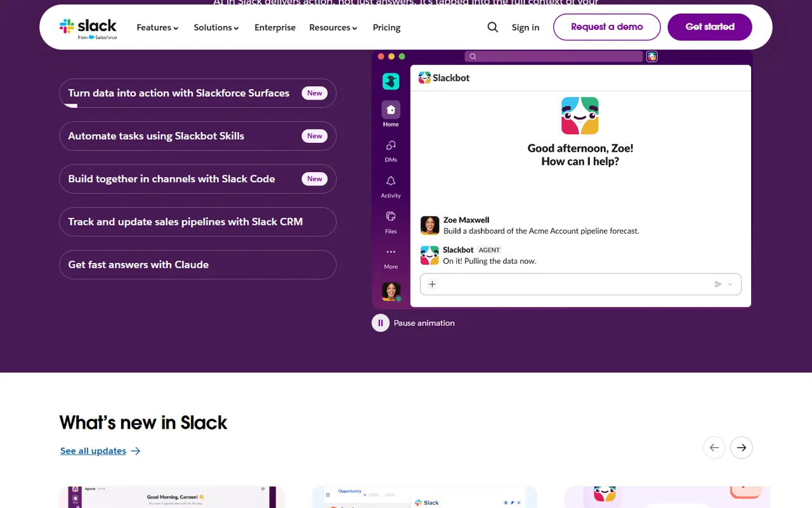Click Request a demo button

point(607,27)
